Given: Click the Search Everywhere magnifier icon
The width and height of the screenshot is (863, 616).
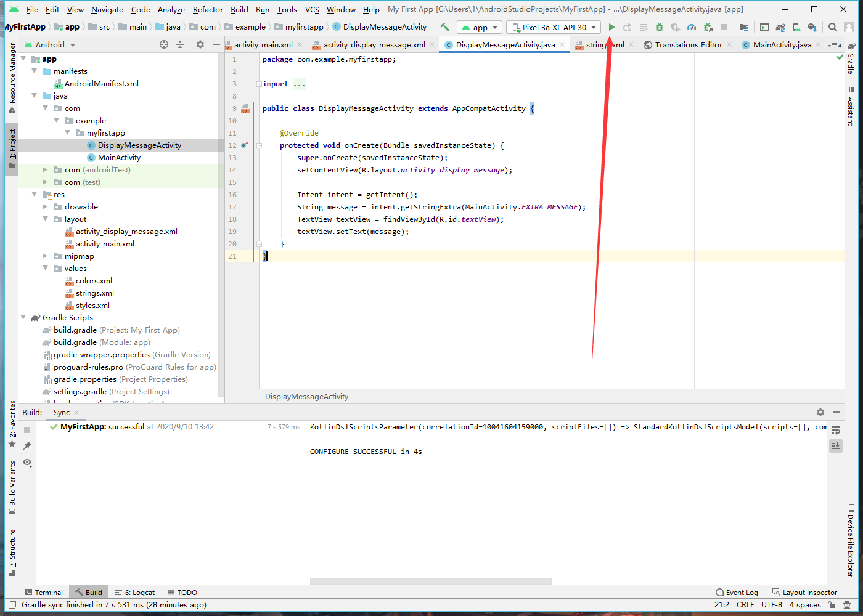Looking at the screenshot, I should coord(833,27).
